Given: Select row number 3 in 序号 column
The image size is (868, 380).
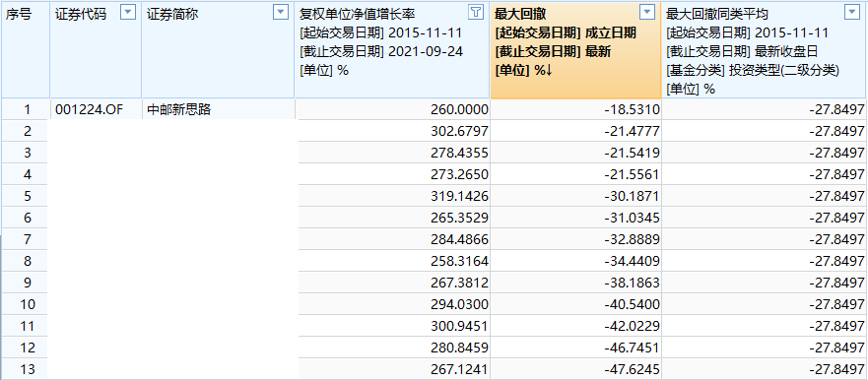Looking at the screenshot, I should [x=27, y=154].
